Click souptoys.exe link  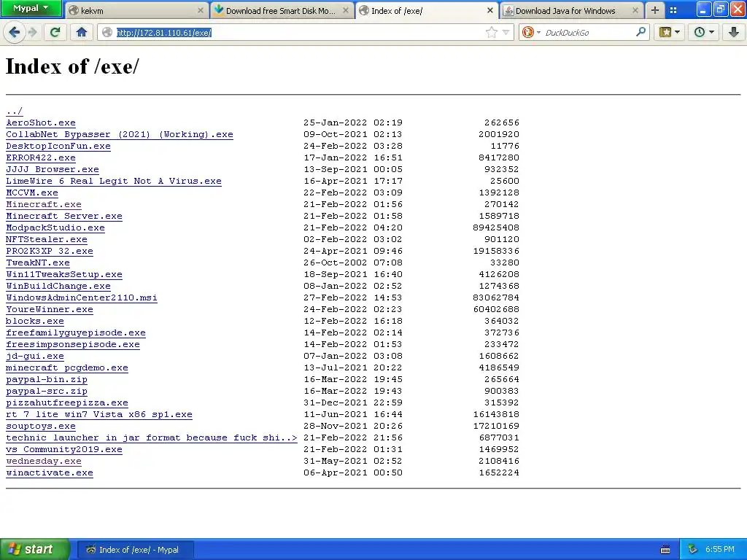pyautogui.click(x=41, y=426)
